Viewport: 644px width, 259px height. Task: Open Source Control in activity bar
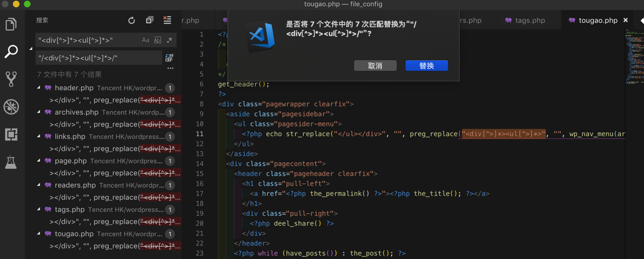click(11, 79)
